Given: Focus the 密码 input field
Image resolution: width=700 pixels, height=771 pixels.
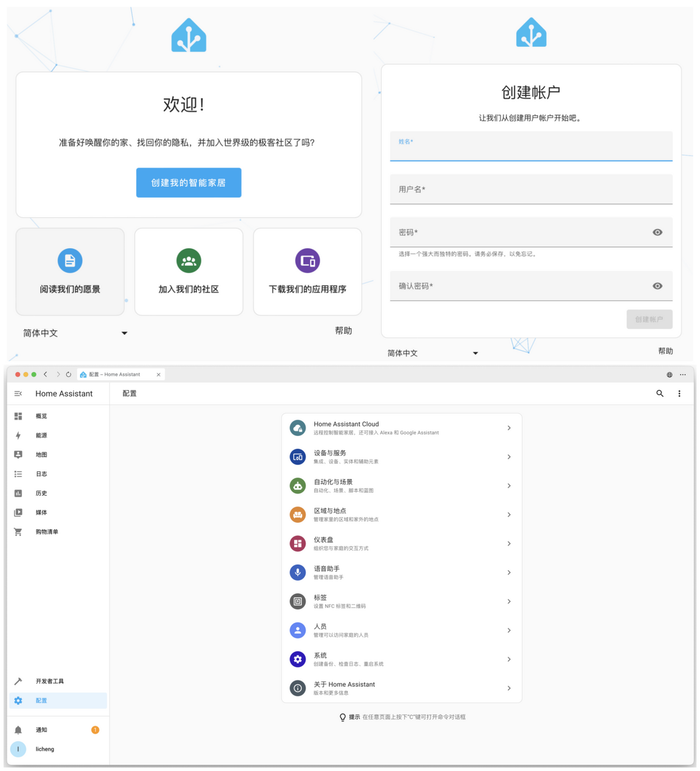Looking at the screenshot, I should [x=531, y=232].
